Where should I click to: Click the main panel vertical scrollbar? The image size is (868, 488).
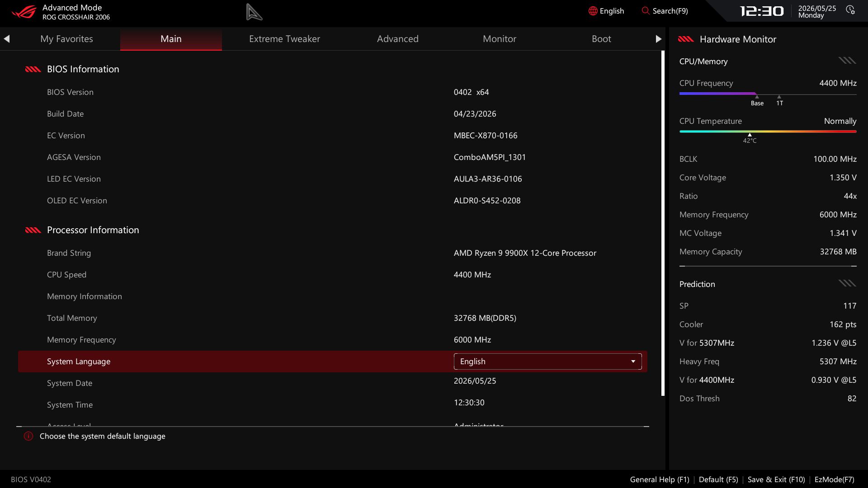663,223
